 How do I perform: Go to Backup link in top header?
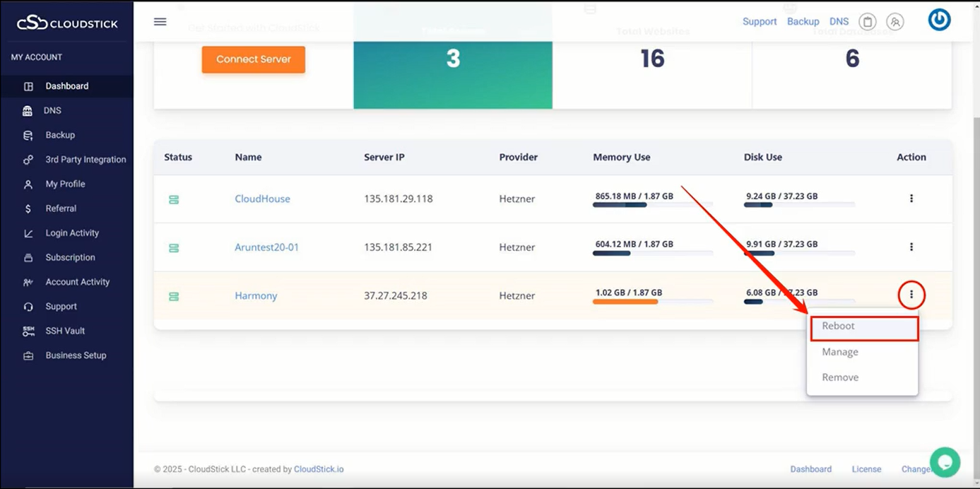coord(803,22)
